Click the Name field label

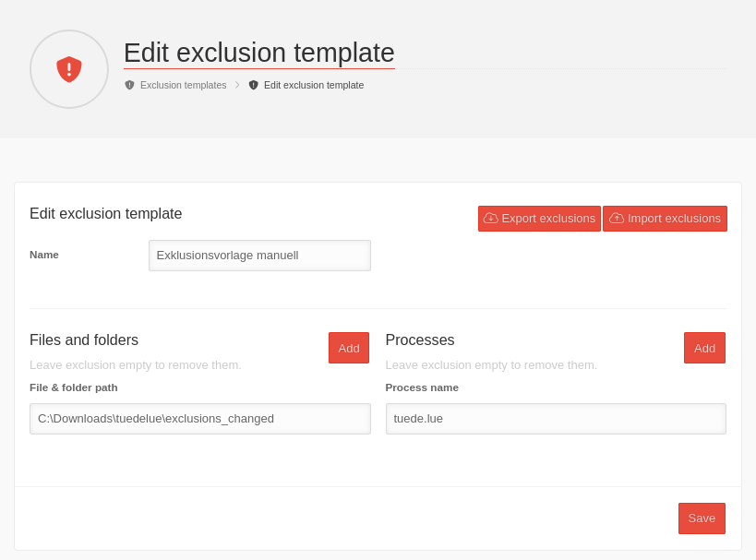click(44, 255)
